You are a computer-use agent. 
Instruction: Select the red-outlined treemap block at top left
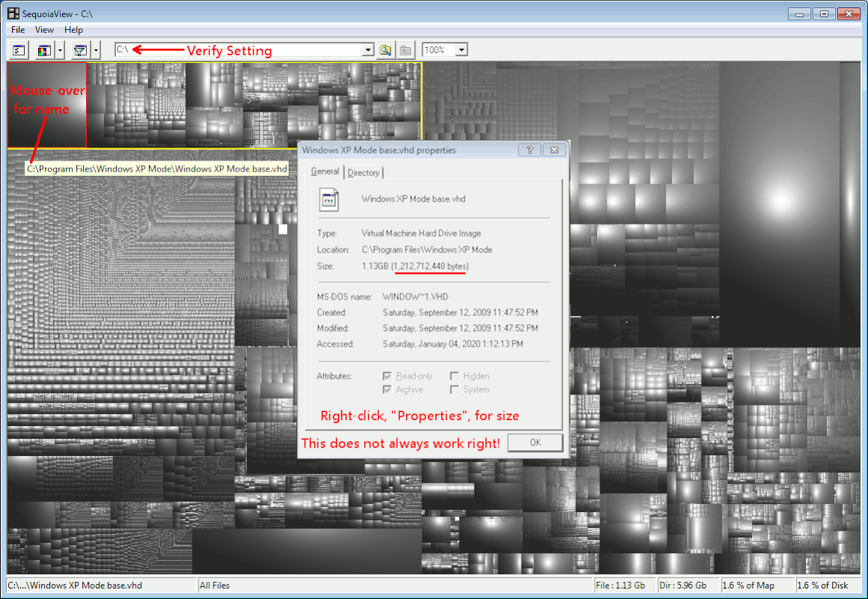click(x=47, y=105)
